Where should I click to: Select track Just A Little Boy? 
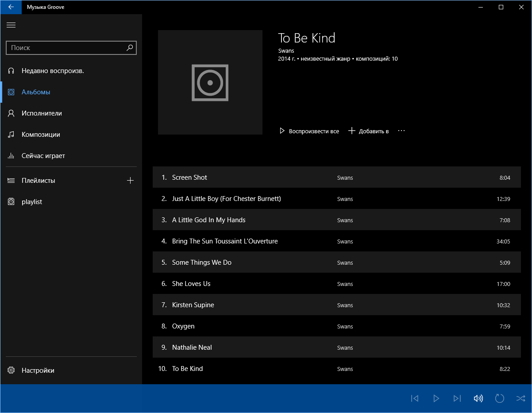[337, 199]
